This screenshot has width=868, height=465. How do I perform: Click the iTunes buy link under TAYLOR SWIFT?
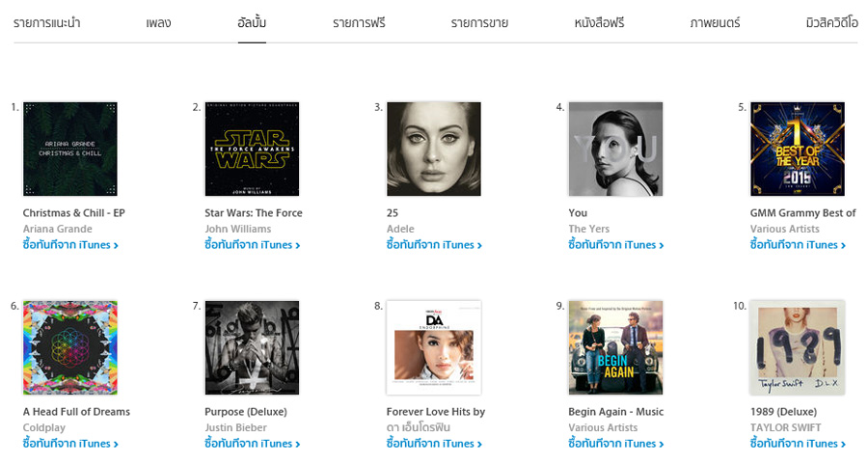click(798, 444)
